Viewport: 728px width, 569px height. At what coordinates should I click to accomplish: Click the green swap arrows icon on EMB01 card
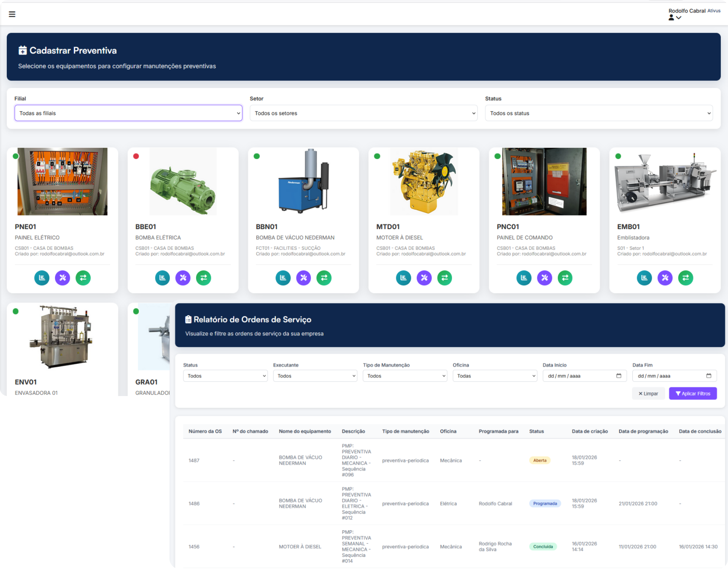(685, 278)
